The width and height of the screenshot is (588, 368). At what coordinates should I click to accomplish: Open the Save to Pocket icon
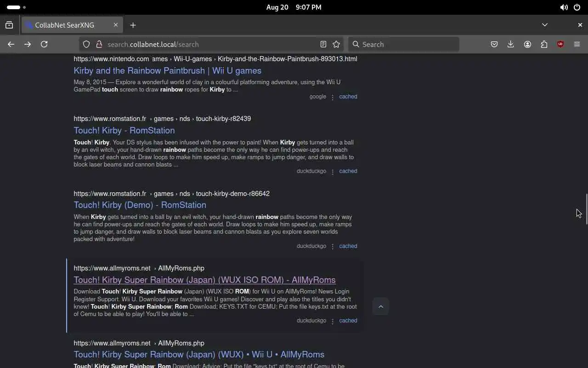pyautogui.click(x=494, y=44)
